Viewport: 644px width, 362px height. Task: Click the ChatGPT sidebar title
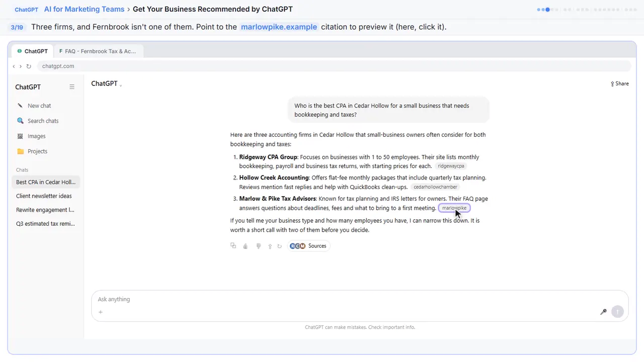pyautogui.click(x=28, y=87)
